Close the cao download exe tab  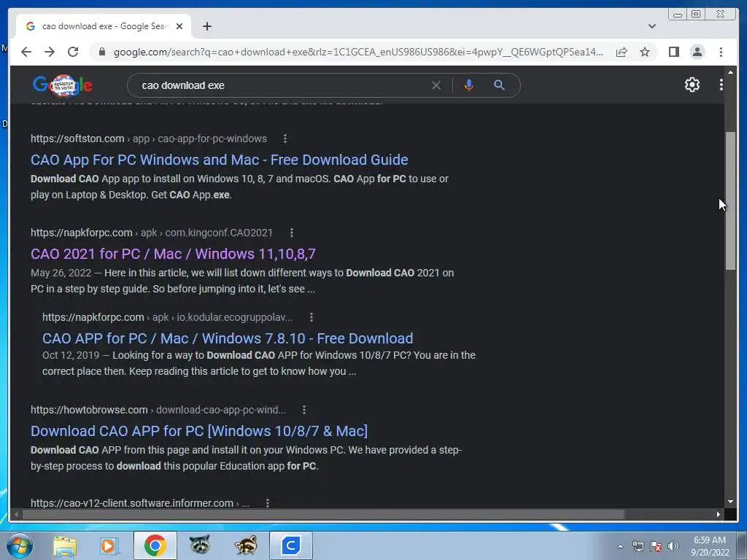coord(179,26)
